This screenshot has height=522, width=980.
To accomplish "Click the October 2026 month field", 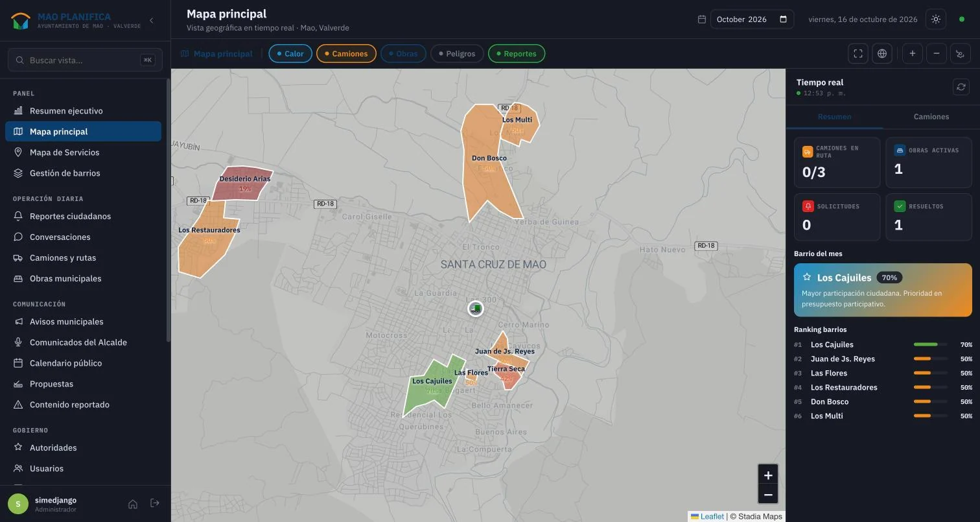I will [x=752, y=19].
